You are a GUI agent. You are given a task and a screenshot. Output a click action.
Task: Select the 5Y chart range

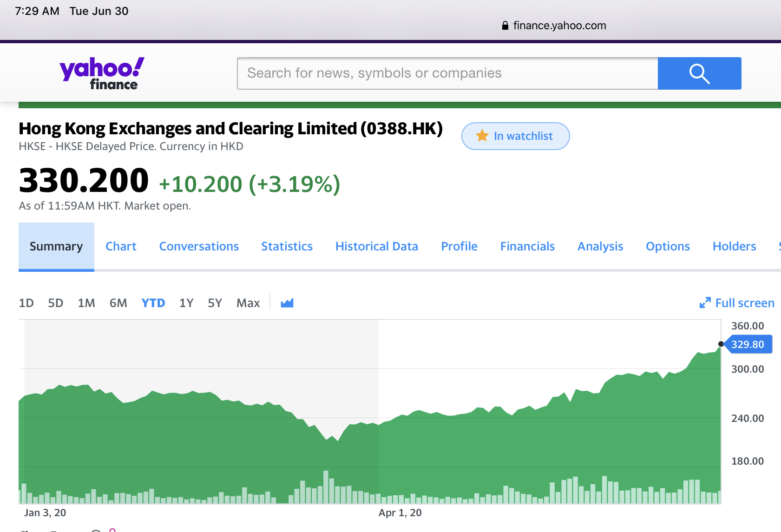coord(215,303)
